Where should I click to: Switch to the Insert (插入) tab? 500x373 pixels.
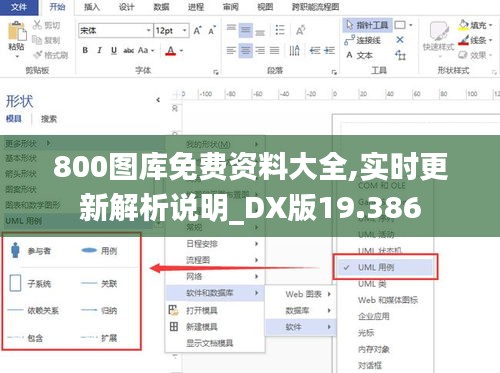pyautogui.click(x=92, y=7)
